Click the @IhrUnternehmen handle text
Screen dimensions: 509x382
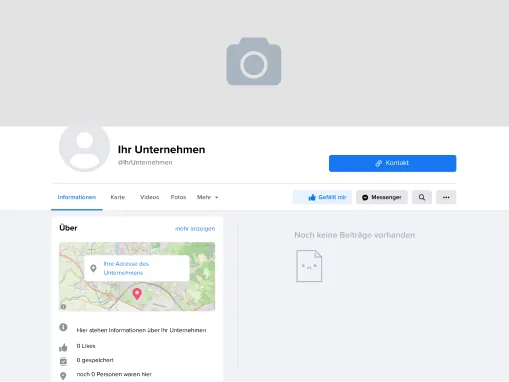coord(145,163)
